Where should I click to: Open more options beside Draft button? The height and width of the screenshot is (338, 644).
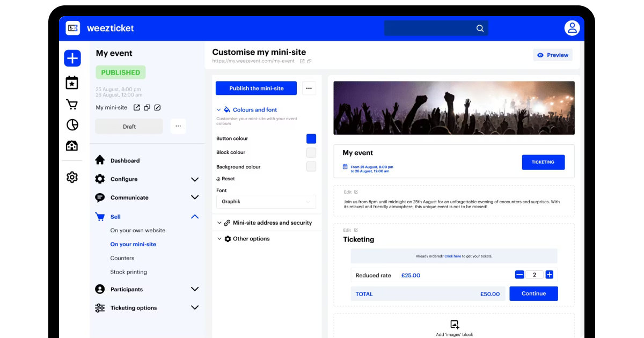coord(178,127)
